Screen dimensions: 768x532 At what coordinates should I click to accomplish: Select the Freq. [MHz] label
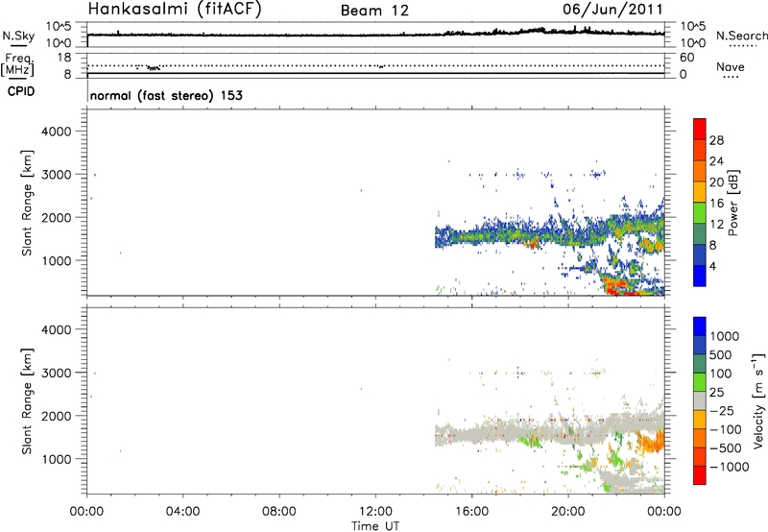17,64
